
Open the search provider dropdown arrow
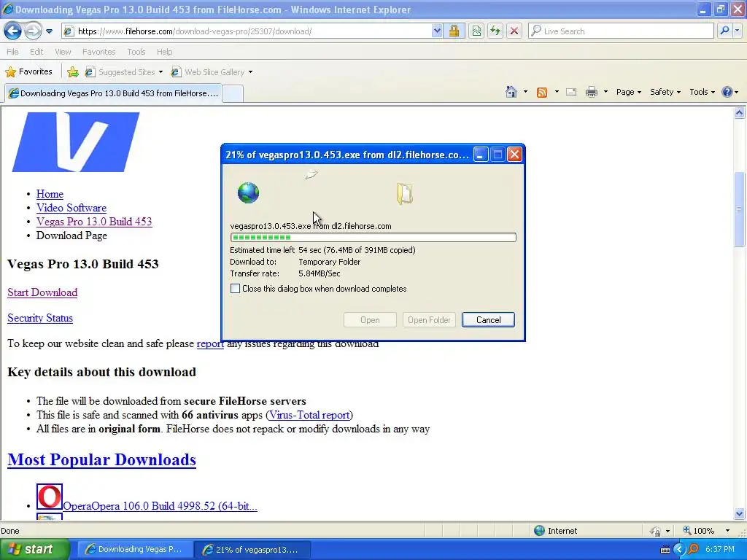(x=737, y=31)
